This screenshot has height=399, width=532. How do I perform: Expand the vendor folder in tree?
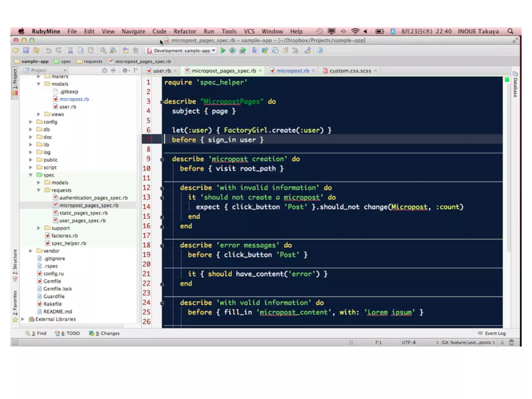[x=31, y=251]
